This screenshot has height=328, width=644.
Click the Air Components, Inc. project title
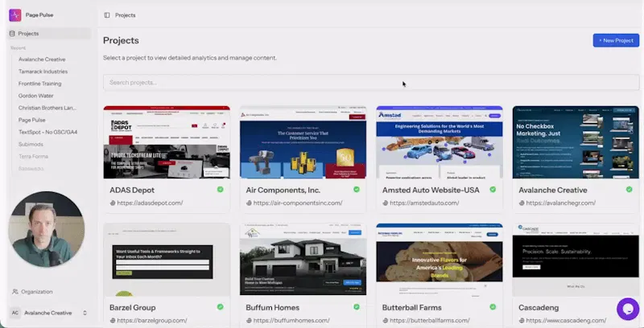[x=283, y=191]
